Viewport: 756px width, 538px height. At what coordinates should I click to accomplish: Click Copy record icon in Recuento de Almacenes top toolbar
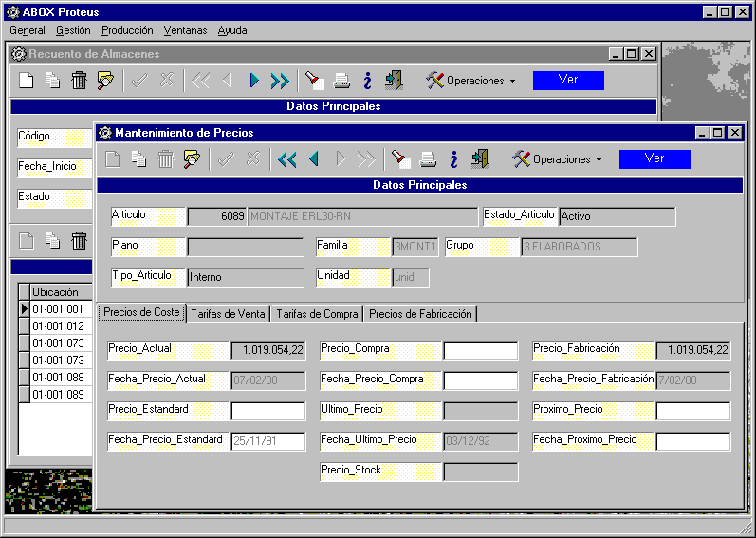pos(52,81)
